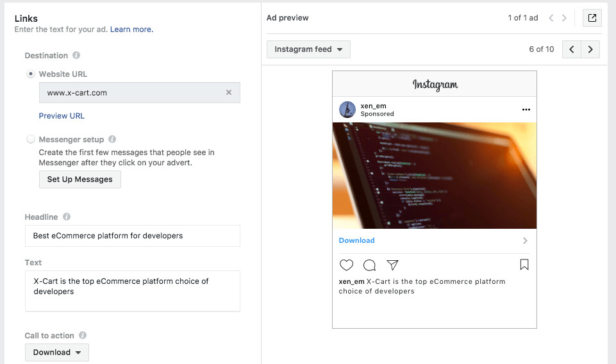Open the Preview URL link
This screenshot has height=364, width=616.
click(62, 116)
